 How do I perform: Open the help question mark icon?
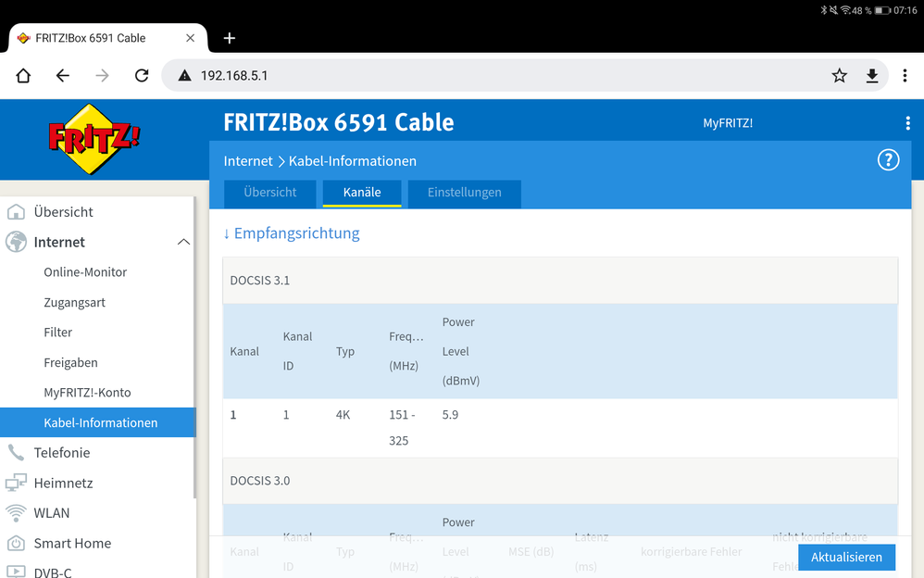888,160
